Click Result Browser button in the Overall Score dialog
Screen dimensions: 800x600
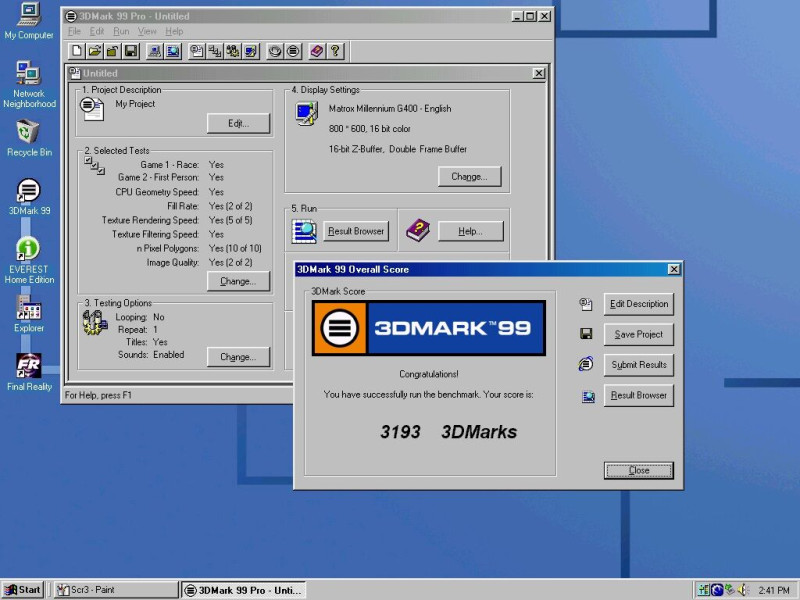[x=639, y=395]
